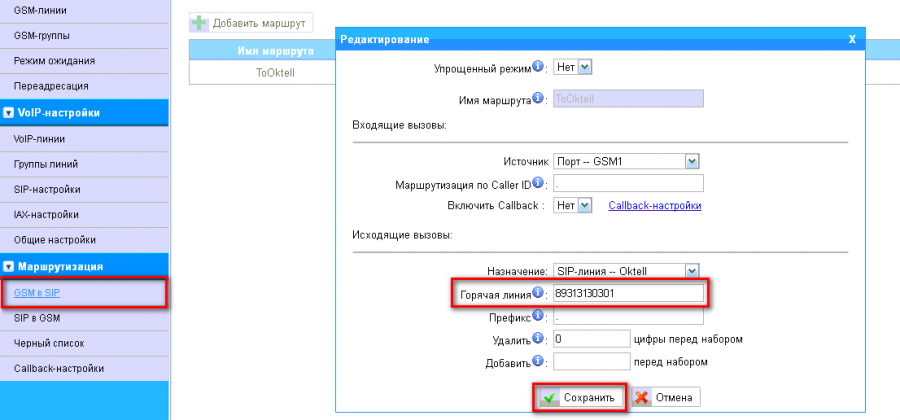
Task: Click info icon next to Удалить
Action: pos(538,339)
